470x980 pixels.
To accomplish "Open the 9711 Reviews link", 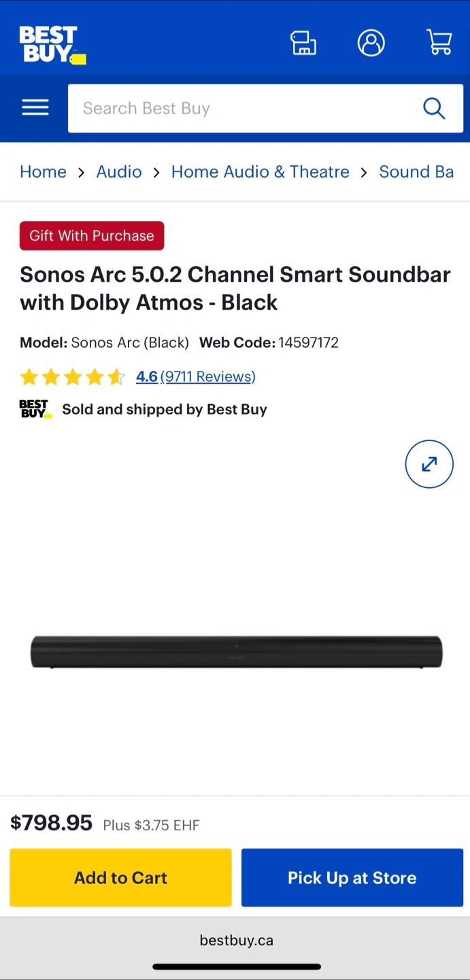I will pyautogui.click(x=207, y=376).
